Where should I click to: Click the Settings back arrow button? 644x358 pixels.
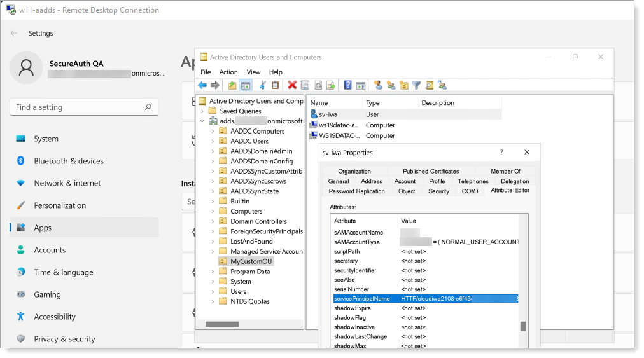tap(14, 33)
